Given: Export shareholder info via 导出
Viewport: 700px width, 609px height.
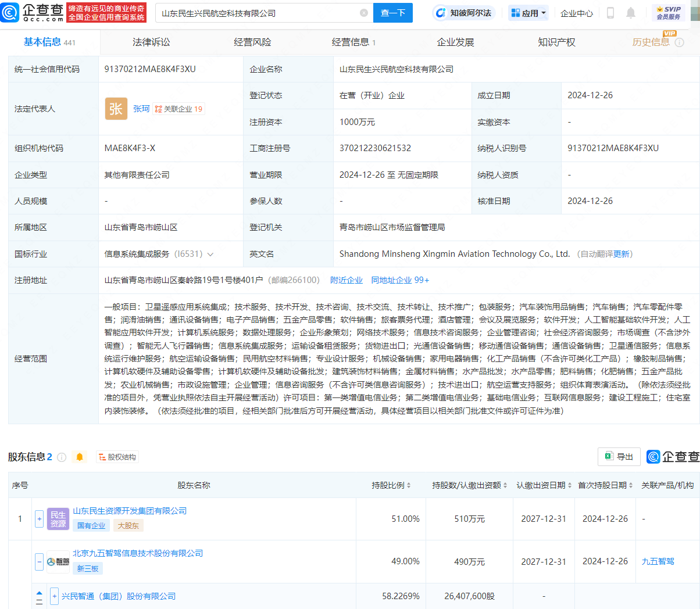Looking at the screenshot, I should 619,457.
